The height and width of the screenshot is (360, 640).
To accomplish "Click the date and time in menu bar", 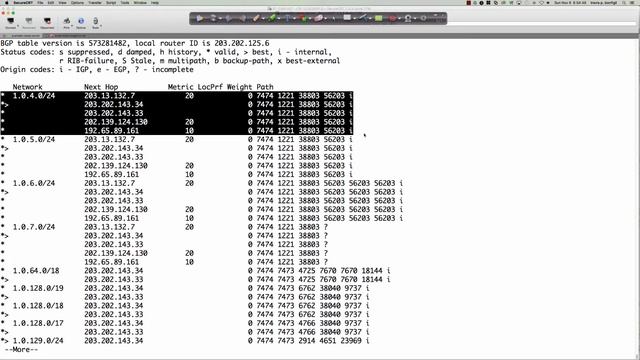I will pos(570,3).
